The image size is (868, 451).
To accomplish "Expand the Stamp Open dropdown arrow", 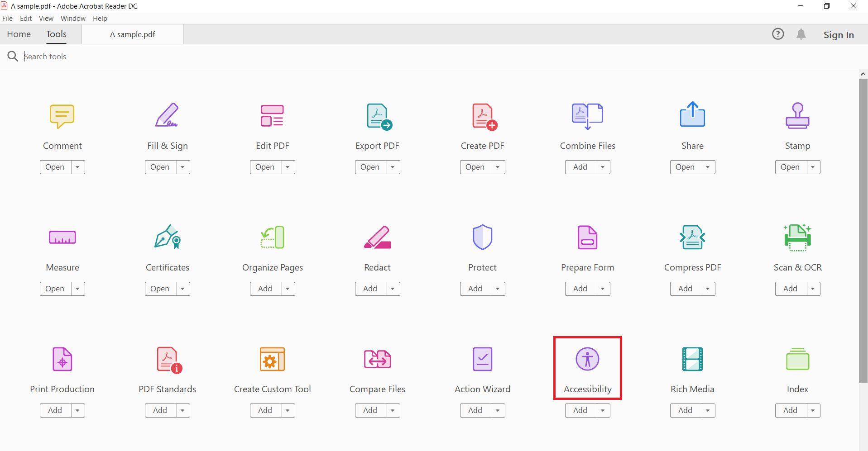I will pos(813,167).
